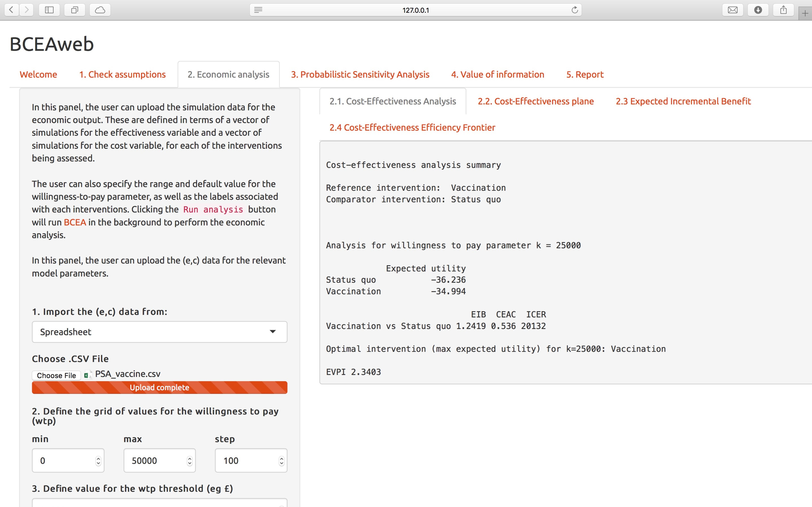Reload page with the refresh icon
Viewport: 812px width, 507px height.
pyautogui.click(x=574, y=10)
